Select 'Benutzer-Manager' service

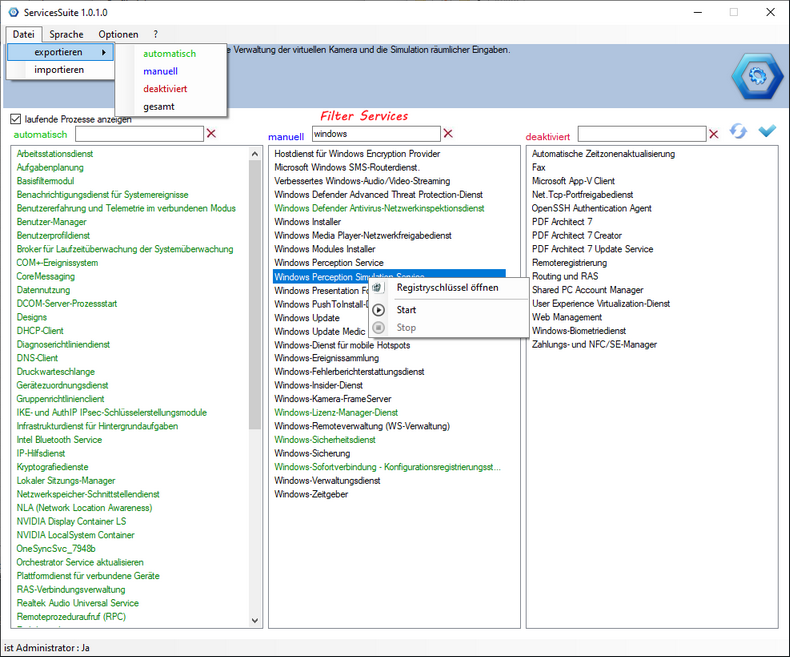(51, 222)
